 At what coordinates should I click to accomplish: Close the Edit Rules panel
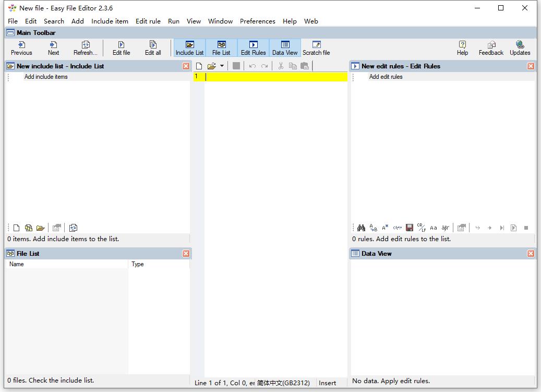tap(531, 66)
